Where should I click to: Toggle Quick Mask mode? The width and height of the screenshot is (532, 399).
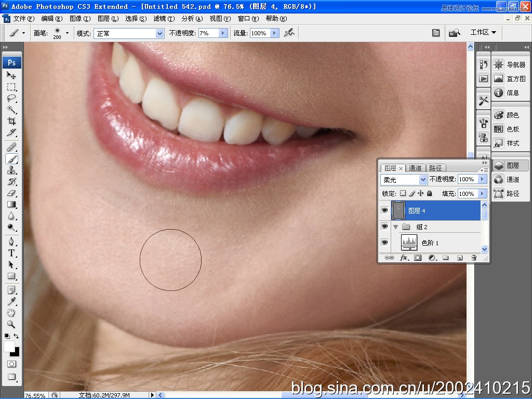click(x=11, y=364)
